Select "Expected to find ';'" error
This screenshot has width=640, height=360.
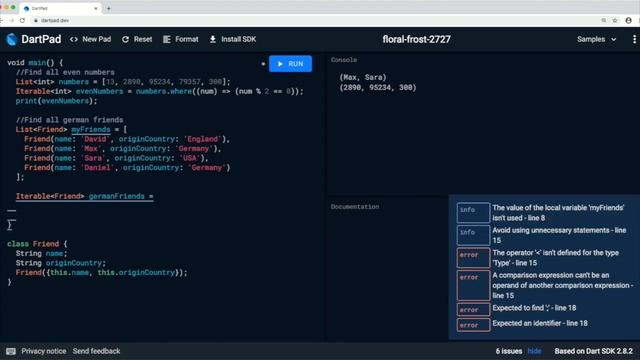544,309
